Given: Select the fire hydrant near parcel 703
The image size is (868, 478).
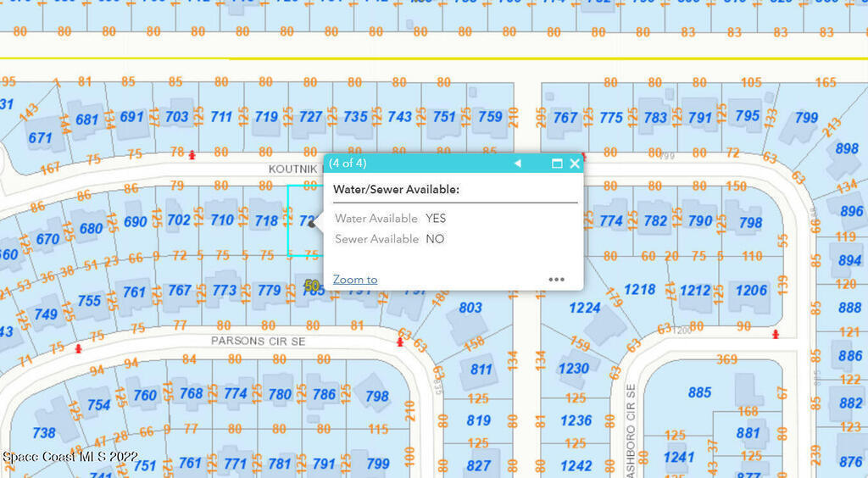Looking at the screenshot, I should pyautogui.click(x=192, y=154).
